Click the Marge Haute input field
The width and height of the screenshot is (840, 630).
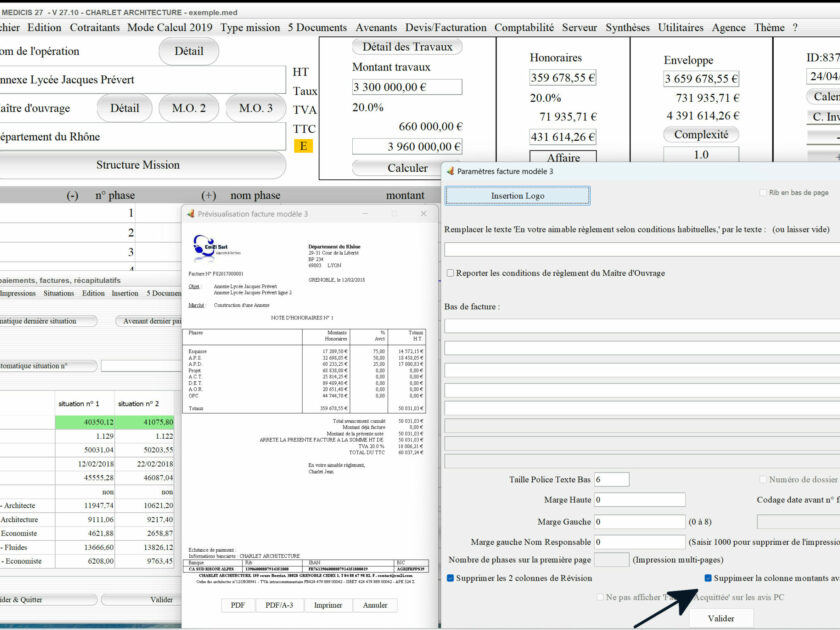point(640,500)
